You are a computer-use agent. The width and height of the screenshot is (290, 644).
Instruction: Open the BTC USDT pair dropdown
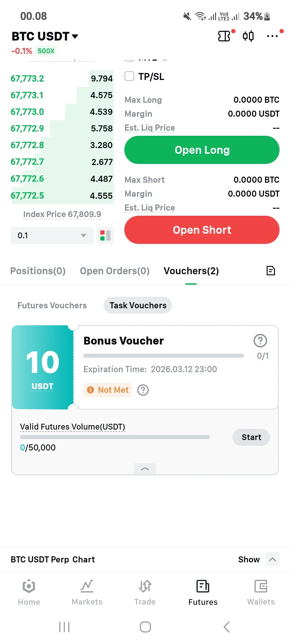(45, 36)
